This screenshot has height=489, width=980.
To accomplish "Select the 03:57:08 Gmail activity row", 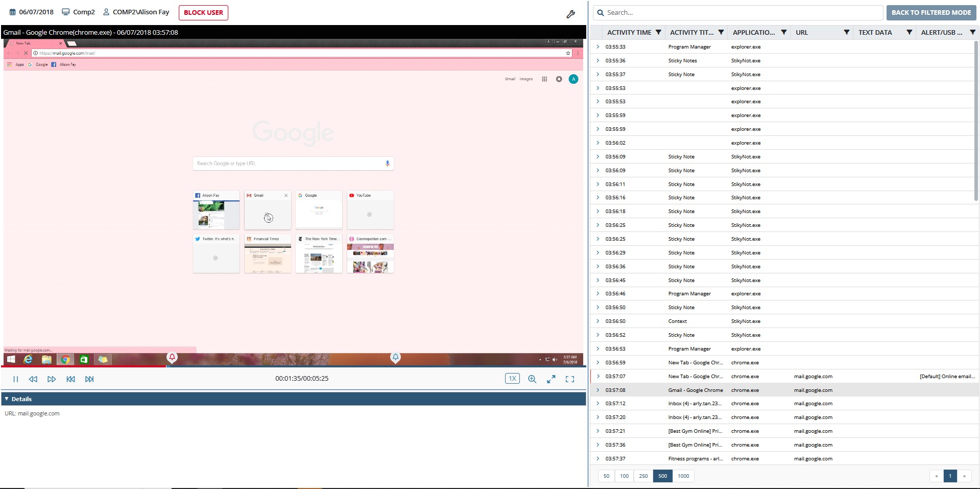I will (x=784, y=390).
